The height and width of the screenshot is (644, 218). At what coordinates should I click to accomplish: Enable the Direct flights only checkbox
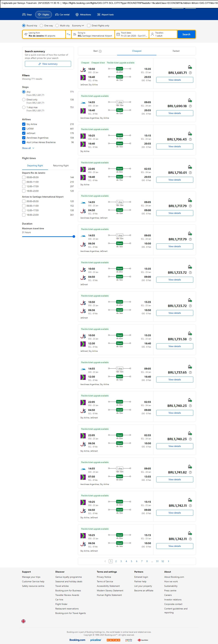click(x=89, y=26)
